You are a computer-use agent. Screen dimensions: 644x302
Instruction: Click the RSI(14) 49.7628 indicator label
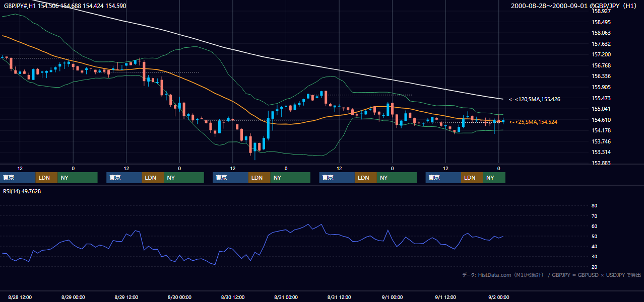point(22,191)
